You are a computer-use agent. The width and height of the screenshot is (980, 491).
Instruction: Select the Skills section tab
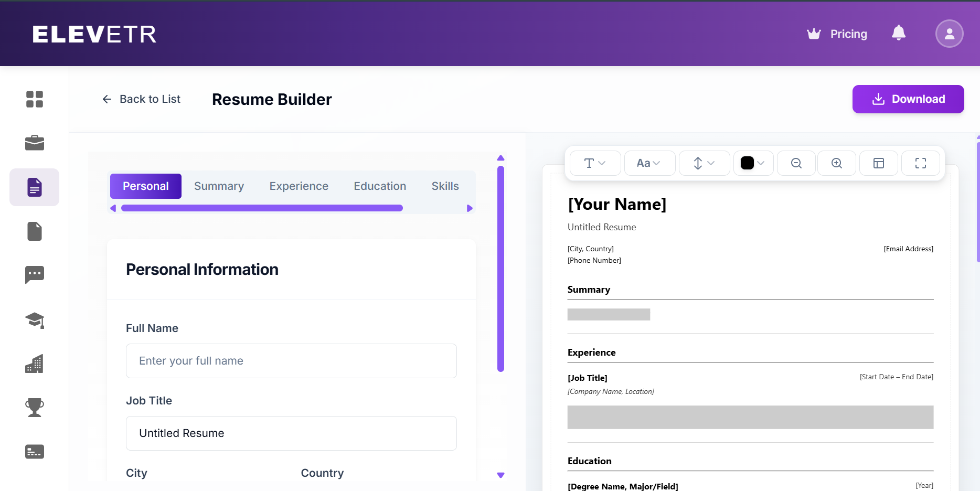coord(445,186)
